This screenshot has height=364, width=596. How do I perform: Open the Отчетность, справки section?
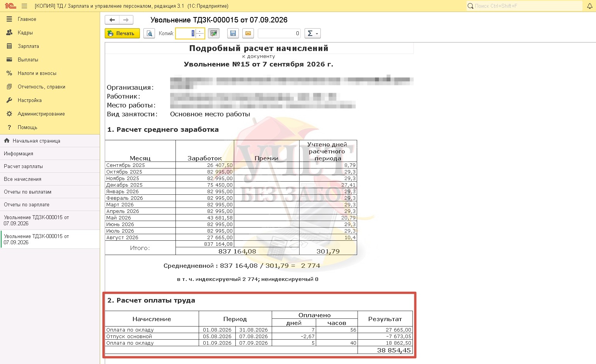[x=50, y=87]
